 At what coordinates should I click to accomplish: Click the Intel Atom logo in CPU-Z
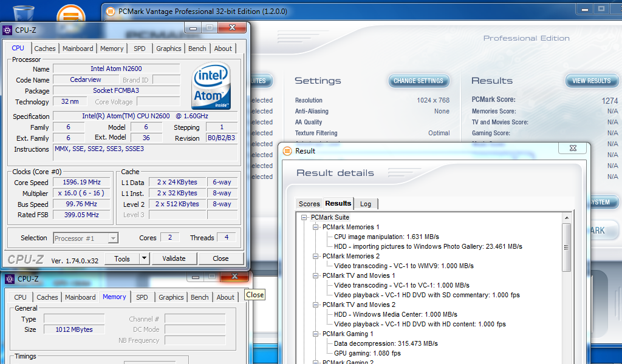tap(211, 86)
